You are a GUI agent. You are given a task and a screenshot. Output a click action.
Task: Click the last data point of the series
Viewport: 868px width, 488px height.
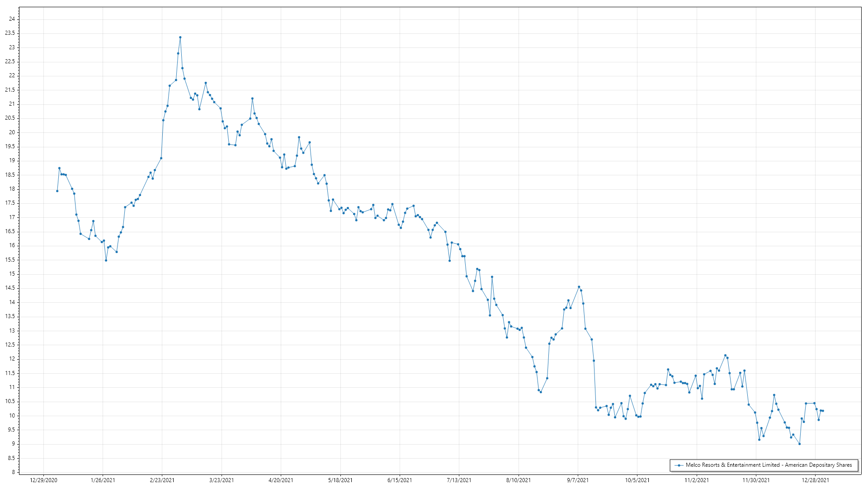click(823, 411)
